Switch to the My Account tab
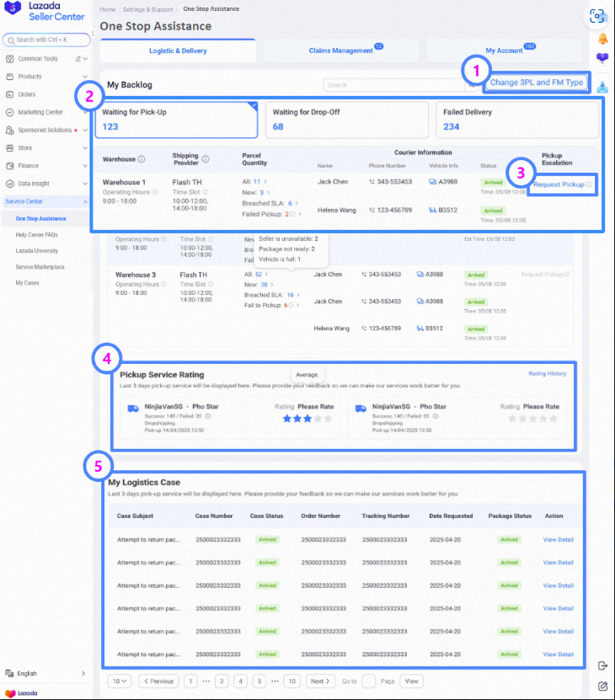This screenshot has height=700, width=615. 505,51
